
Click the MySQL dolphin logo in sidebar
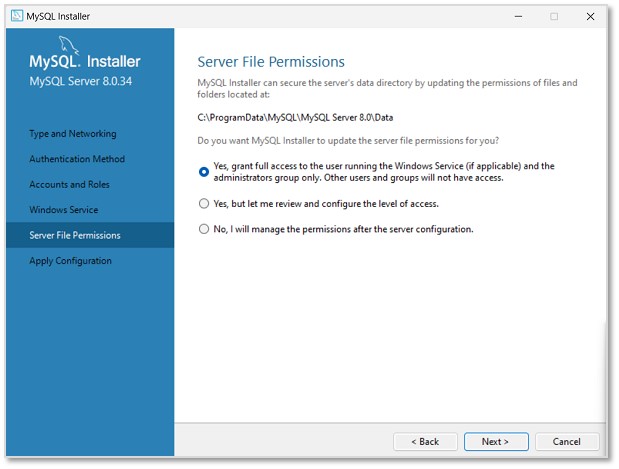click(x=70, y=45)
